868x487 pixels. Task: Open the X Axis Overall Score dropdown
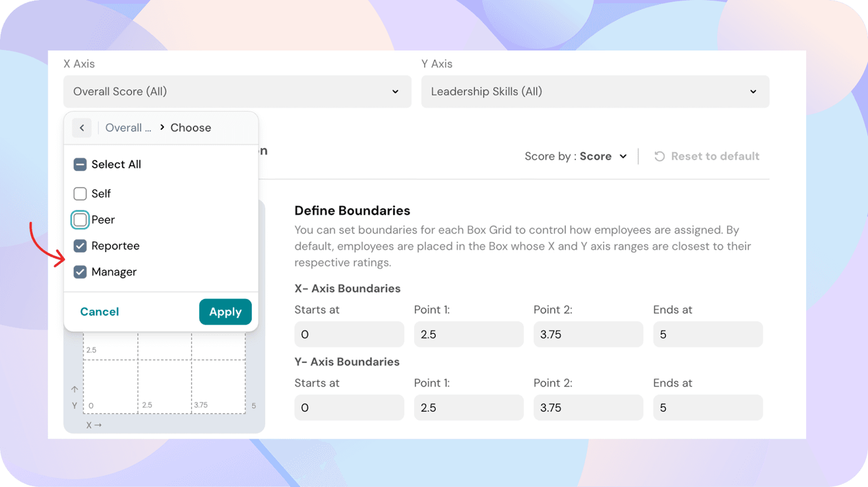[237, 92]
